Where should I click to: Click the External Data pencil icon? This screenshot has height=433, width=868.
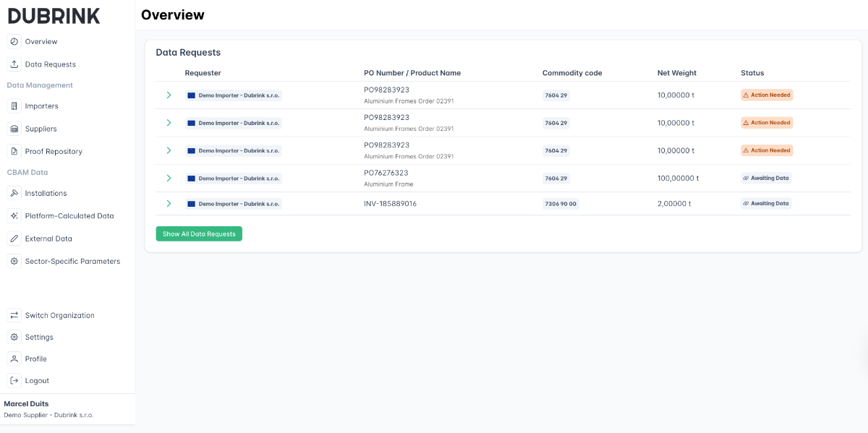tap(14, 239)
